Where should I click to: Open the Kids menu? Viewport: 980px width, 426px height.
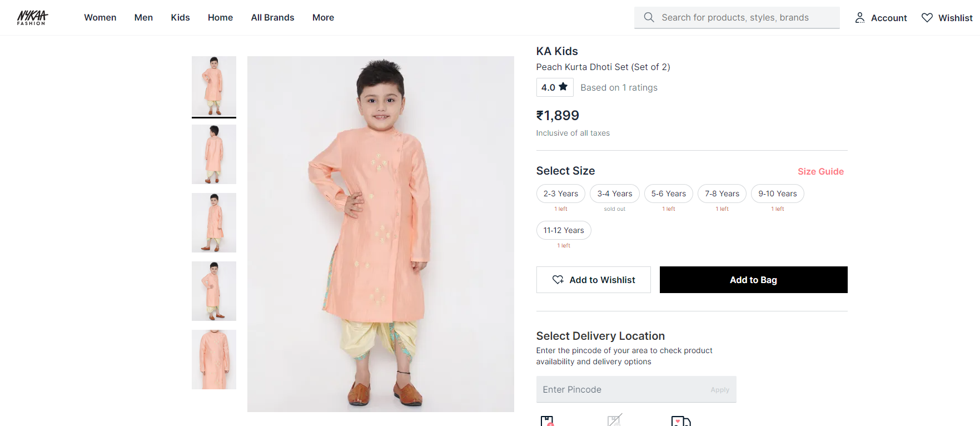point(180,18)
